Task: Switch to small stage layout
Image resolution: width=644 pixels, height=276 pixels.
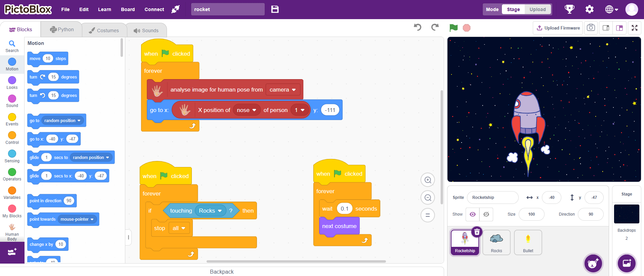Action: click(x=606, y=28)
